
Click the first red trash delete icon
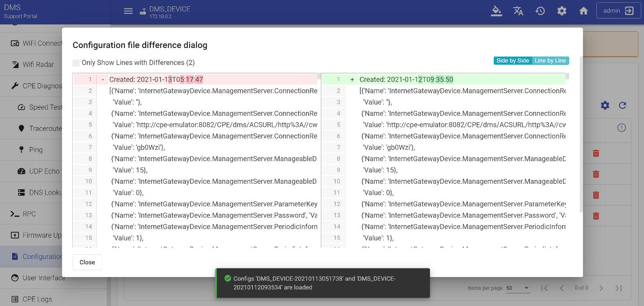(x=596, y=153)
